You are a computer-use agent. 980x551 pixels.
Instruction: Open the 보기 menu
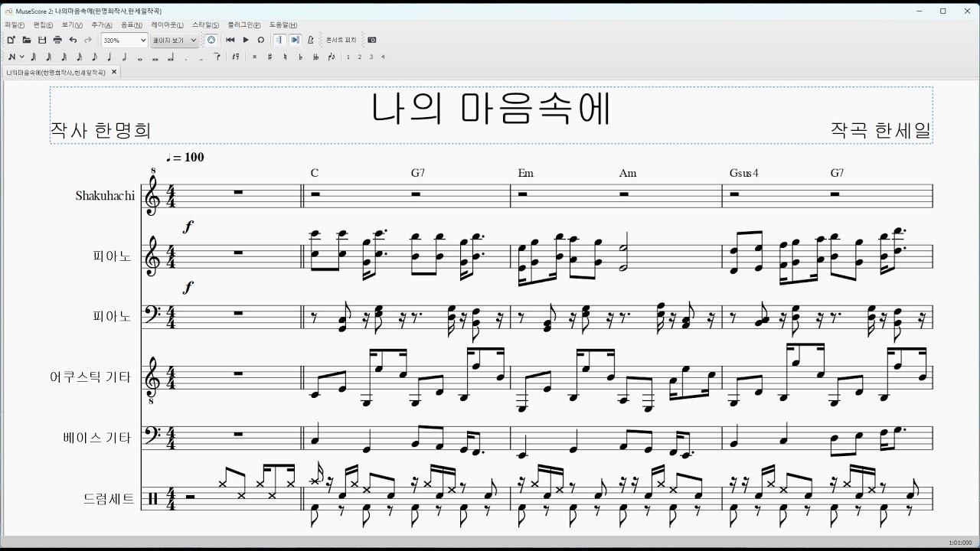pos(72,25)
